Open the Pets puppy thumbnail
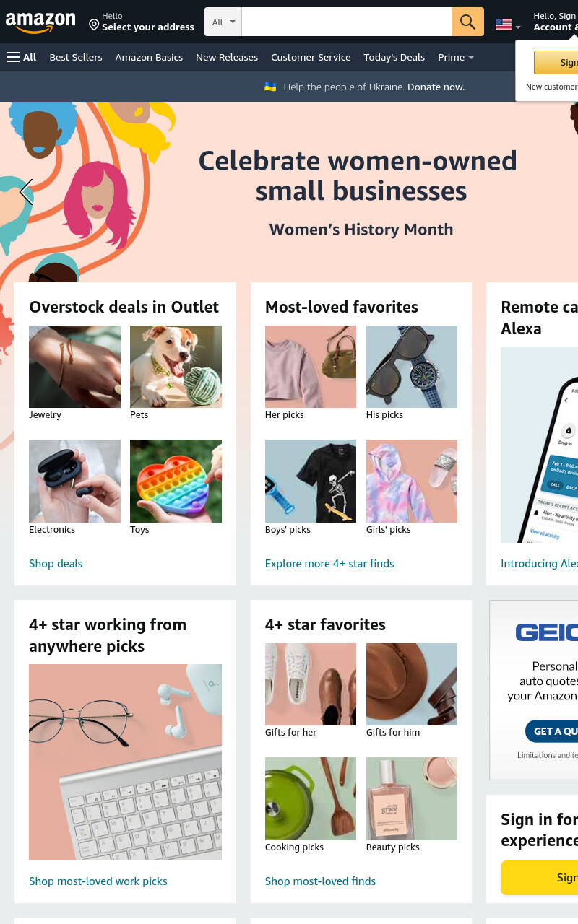This screenshot has height=924, width=578. tap(176, 367)
